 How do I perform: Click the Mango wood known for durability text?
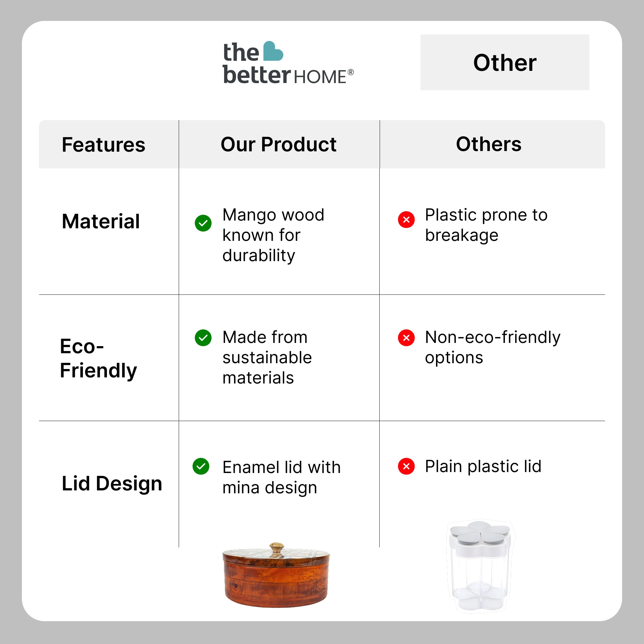point(273,235)
